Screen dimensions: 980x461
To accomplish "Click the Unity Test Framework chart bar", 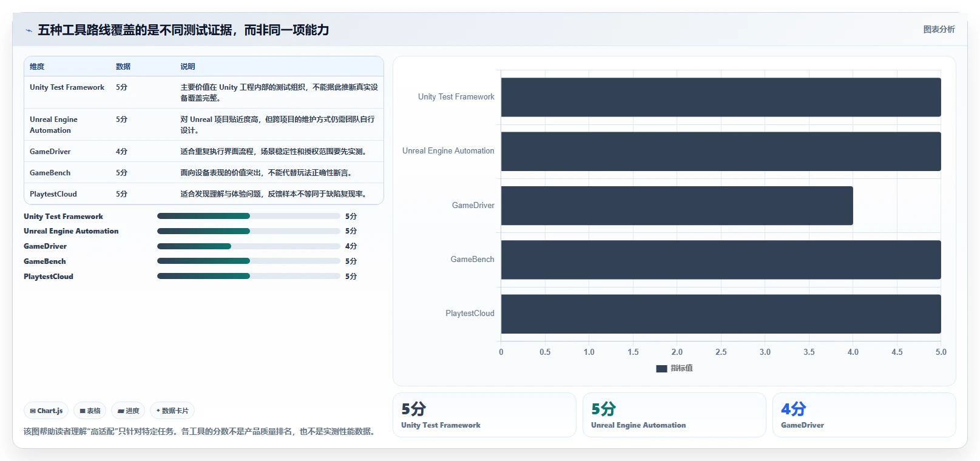I will pyautogui.click(x=721, y=97).
